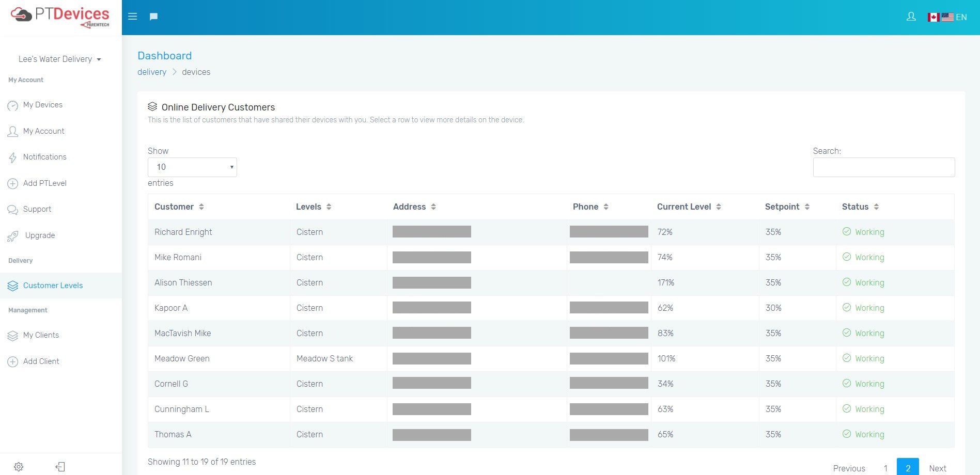Click the logout icon in sidebar footer
Image resolution: width=980 pixels, height=475 pixels.
(x=60, y=467)
